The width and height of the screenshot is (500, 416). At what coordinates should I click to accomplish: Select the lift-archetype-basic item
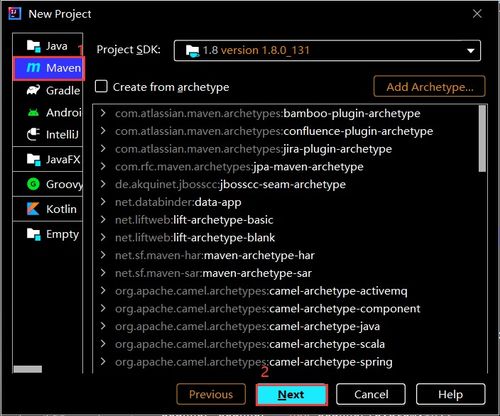click(194, 220)
